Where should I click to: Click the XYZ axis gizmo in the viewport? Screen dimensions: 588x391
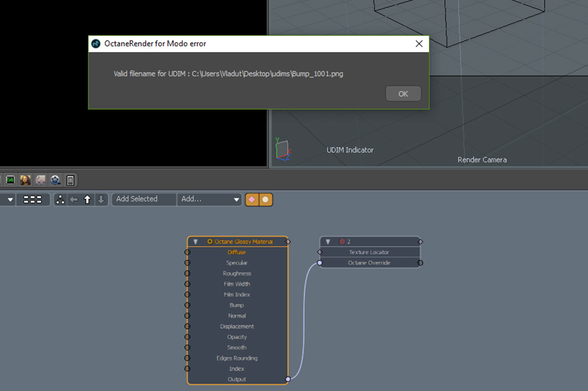coord(283,149)
